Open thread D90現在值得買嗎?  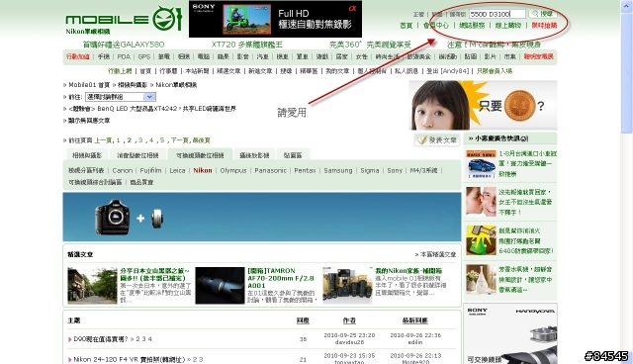pyautogui.click(x=101, y=339)
